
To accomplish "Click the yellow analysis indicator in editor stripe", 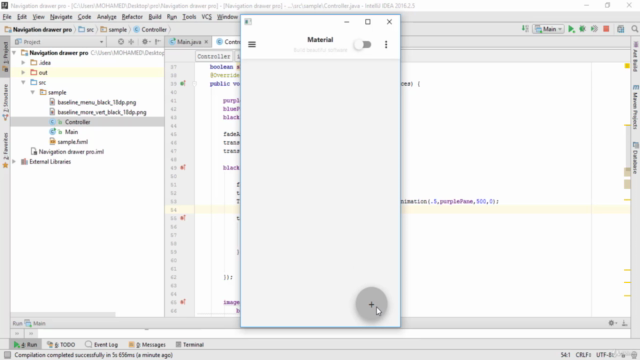I will [x=627, y=66].
